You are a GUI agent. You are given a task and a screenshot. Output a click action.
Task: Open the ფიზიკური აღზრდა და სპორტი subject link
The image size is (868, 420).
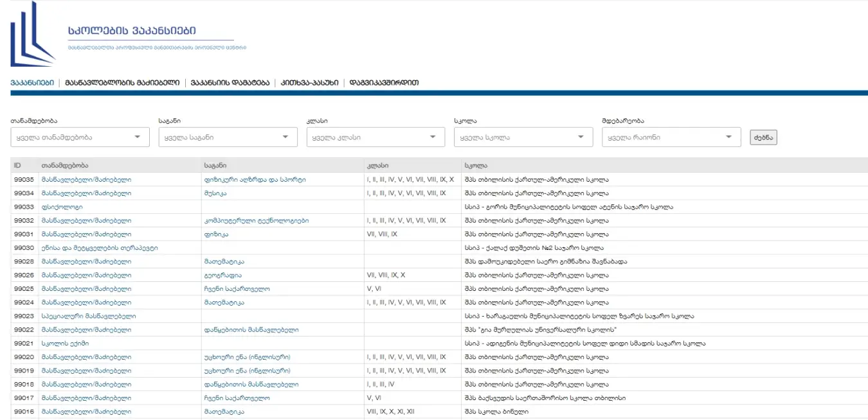(x=255, y=180)
